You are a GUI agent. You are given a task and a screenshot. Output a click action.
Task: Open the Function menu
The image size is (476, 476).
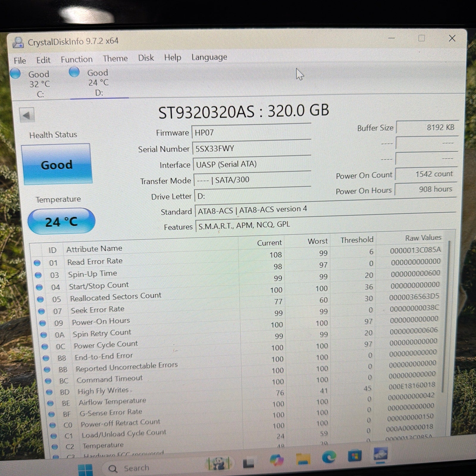(x=77, y=59)
